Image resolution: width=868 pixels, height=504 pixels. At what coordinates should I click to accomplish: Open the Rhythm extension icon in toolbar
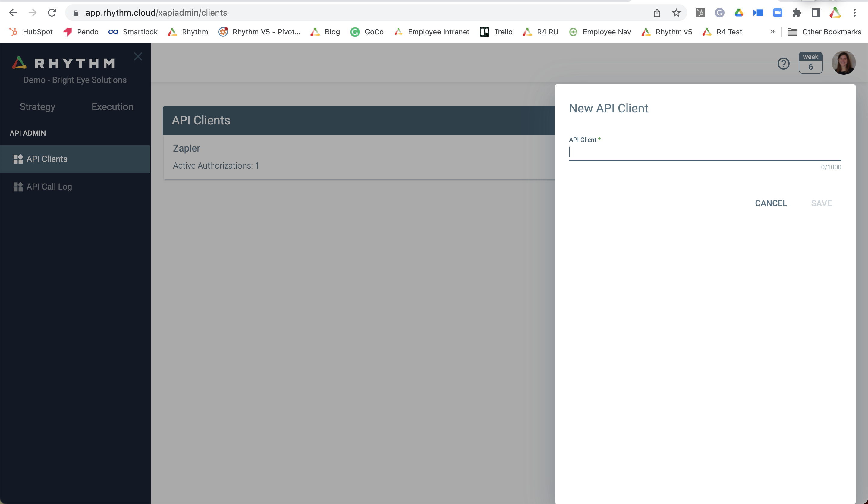[x=835, y=13]
